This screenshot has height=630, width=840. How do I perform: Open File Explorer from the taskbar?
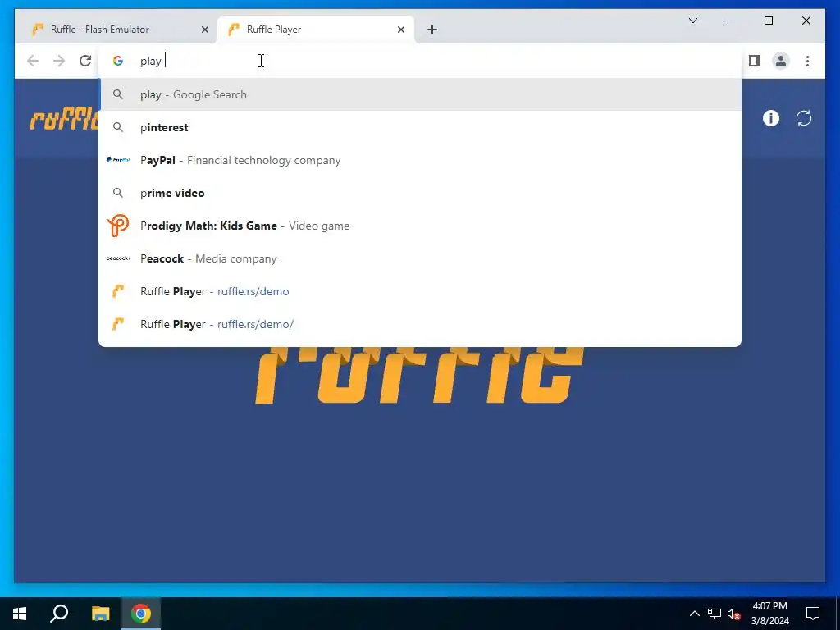pos(100,614)
